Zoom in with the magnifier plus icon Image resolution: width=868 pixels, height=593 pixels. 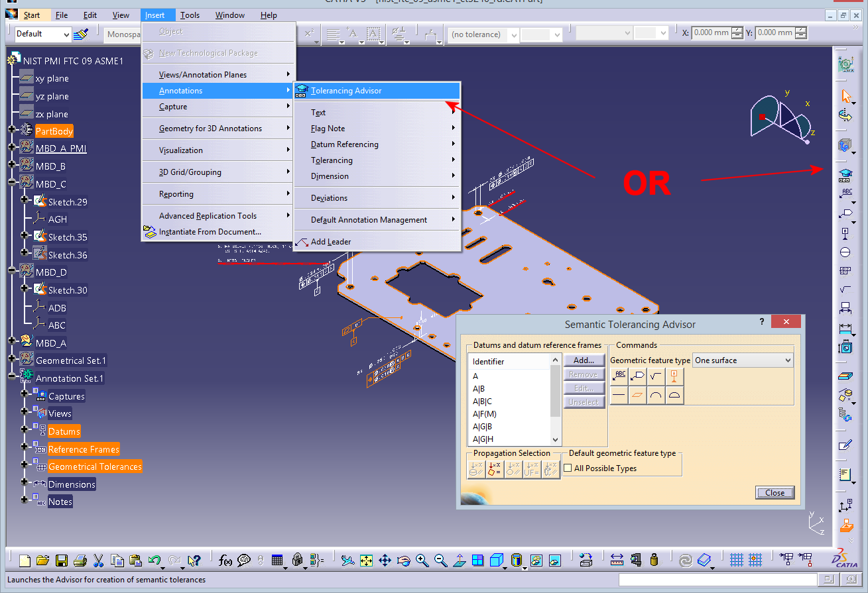422,561
